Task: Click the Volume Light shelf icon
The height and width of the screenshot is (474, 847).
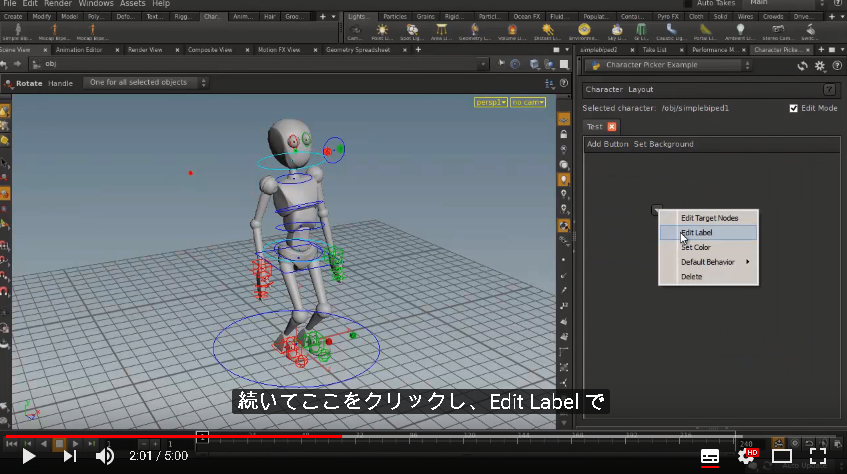Action: click(x=512, y=31)
